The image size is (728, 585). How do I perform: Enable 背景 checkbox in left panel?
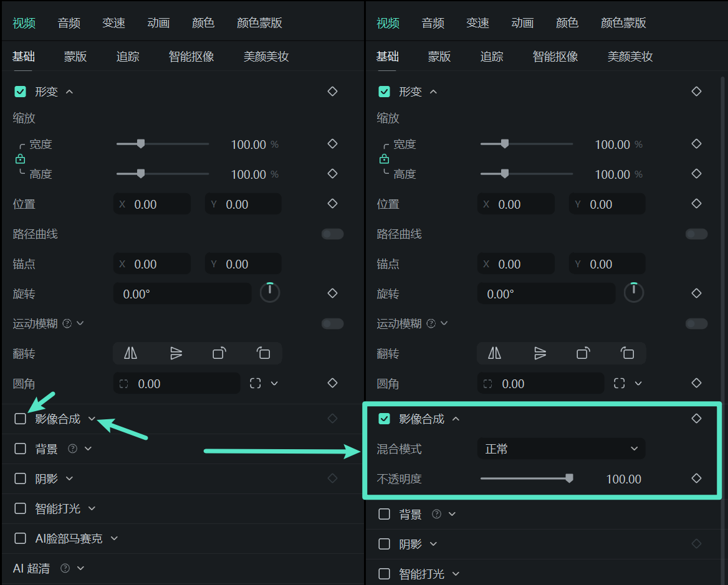[x=21, y=449]
